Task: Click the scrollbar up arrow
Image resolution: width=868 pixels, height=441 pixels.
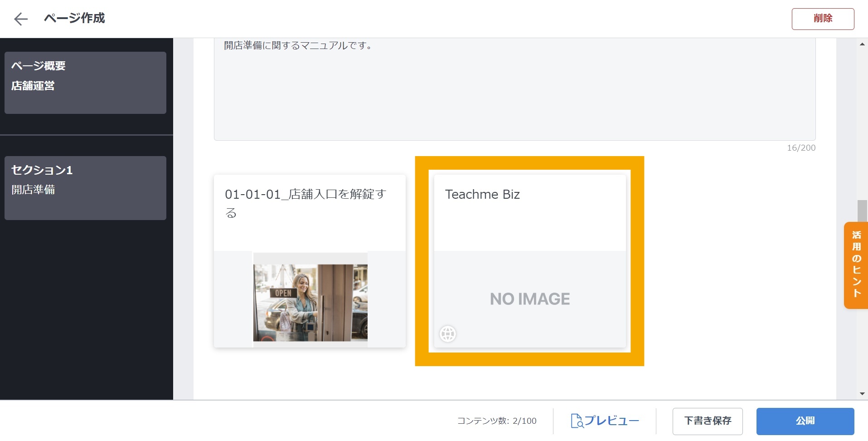Action: tap(862, 44)
